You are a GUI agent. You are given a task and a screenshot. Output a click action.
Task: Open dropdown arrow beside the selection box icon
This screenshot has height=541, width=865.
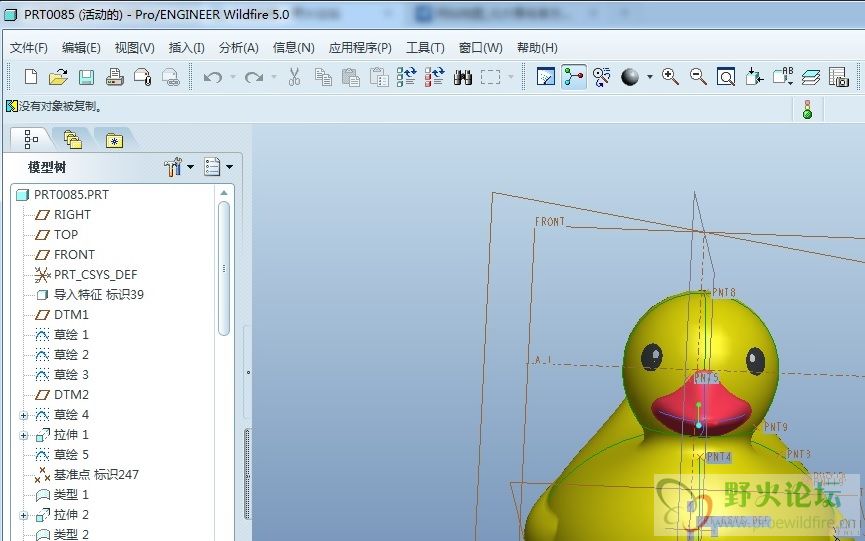click(x=511, y=77)
